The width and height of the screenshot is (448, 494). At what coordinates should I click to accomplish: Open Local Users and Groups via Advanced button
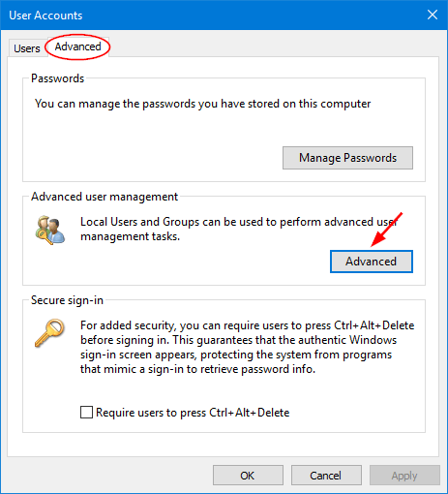pyautogui.click(x=372, y=262)
